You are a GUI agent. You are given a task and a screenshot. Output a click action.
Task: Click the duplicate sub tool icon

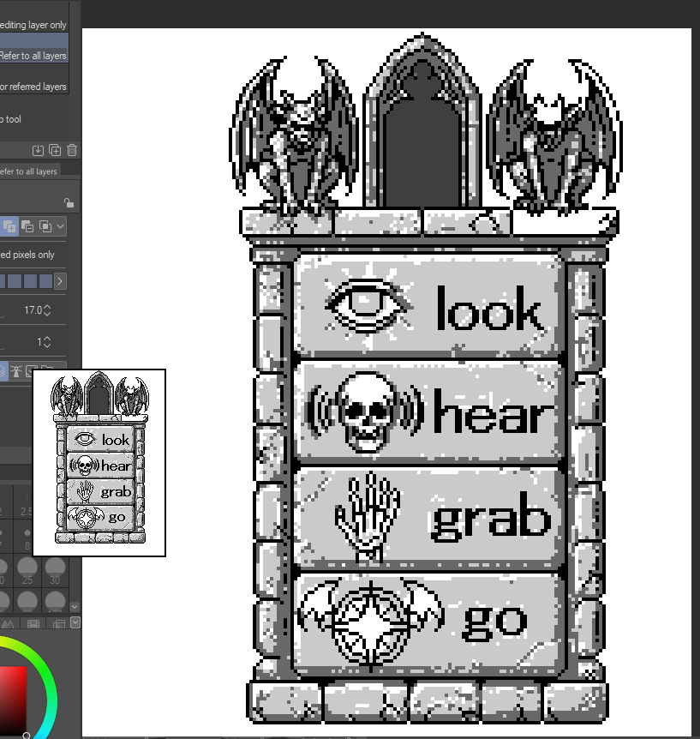[x=55, y=150]
